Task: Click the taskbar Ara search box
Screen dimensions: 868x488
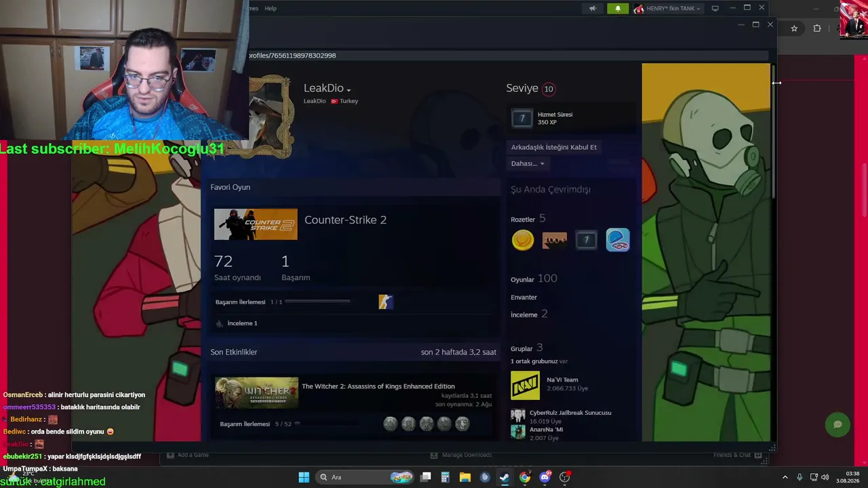Action: [366, 477]
